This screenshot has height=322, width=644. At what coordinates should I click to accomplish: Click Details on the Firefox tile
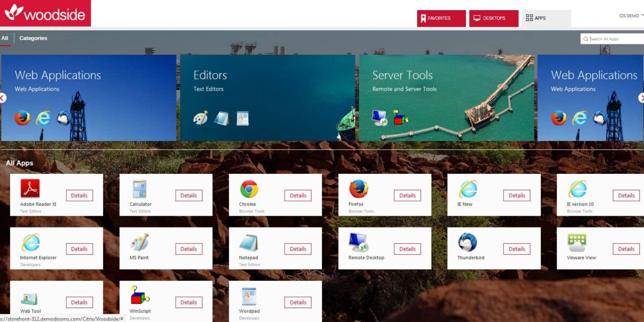point(407,195)
